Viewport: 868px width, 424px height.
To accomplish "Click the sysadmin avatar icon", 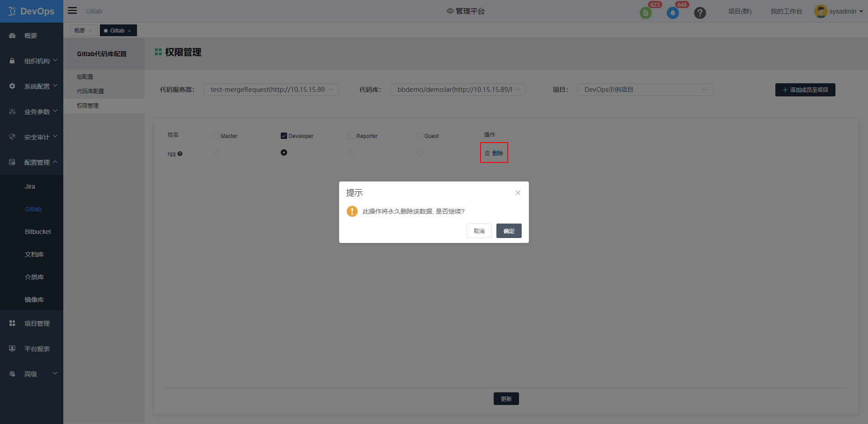I will click(x=821, y=11).
